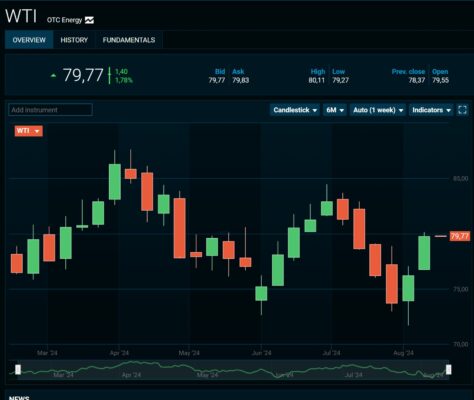Screen dimensions: 474x400
Task: Select the Overview tab
Action: [x=29, y=40]
